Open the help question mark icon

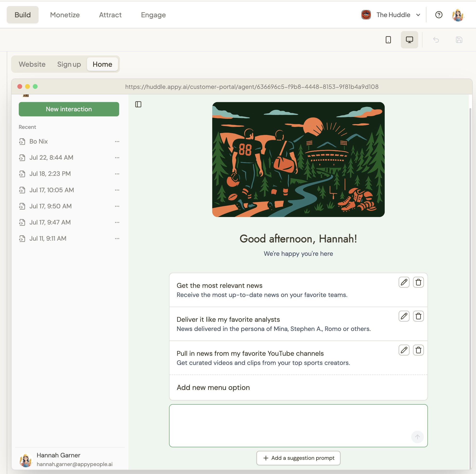(x=439, y=15)
